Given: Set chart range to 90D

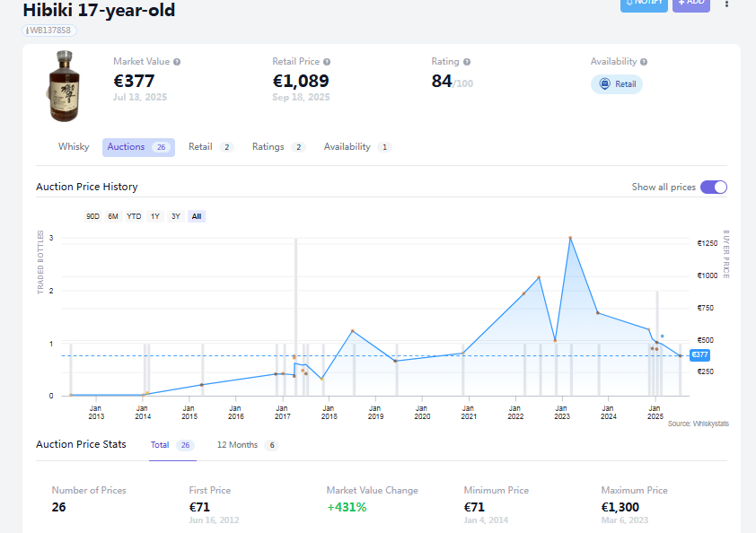Looking at the screenshot, I should pyautogui.click(x=92, y=216).
